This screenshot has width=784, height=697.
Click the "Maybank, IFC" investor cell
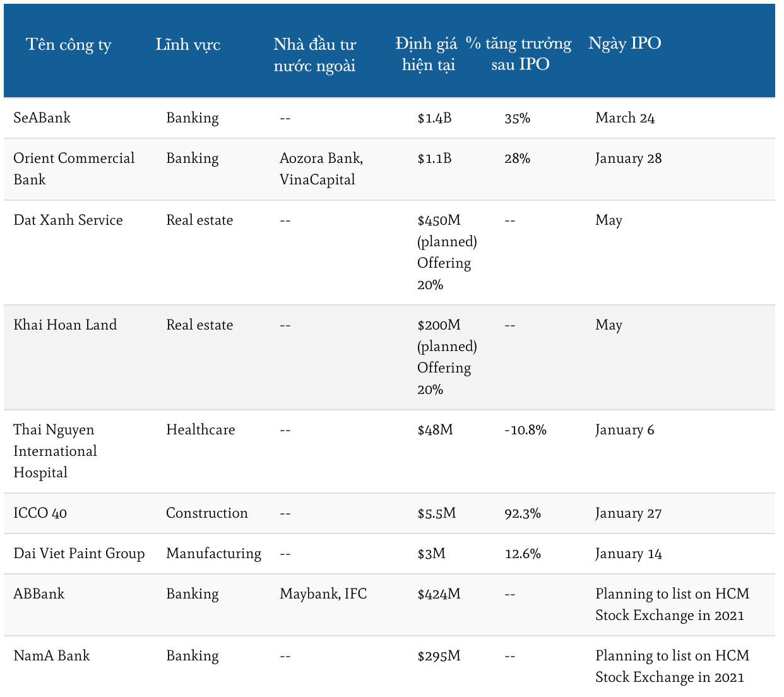tap(323, 594)
